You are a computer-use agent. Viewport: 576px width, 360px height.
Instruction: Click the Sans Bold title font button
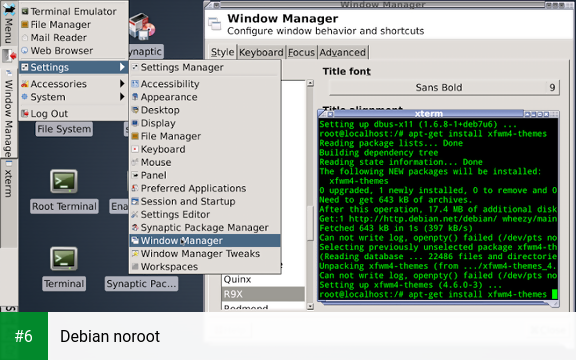click(x=444, y=87)
